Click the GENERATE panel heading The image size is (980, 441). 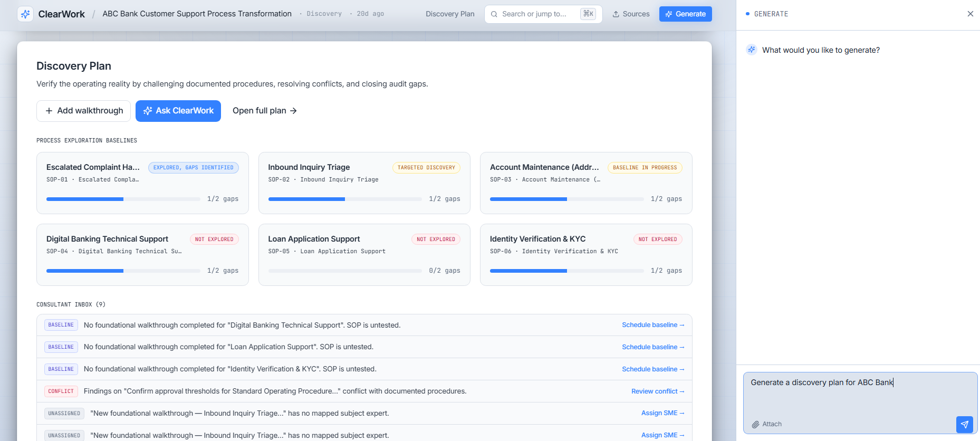click(x=771, y=14)
